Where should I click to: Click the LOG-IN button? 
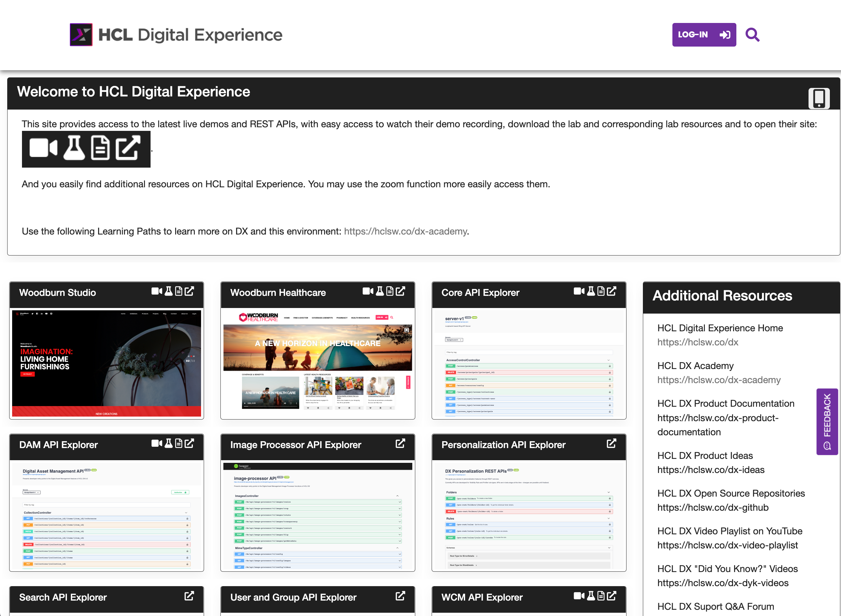(x=704, y=35)
